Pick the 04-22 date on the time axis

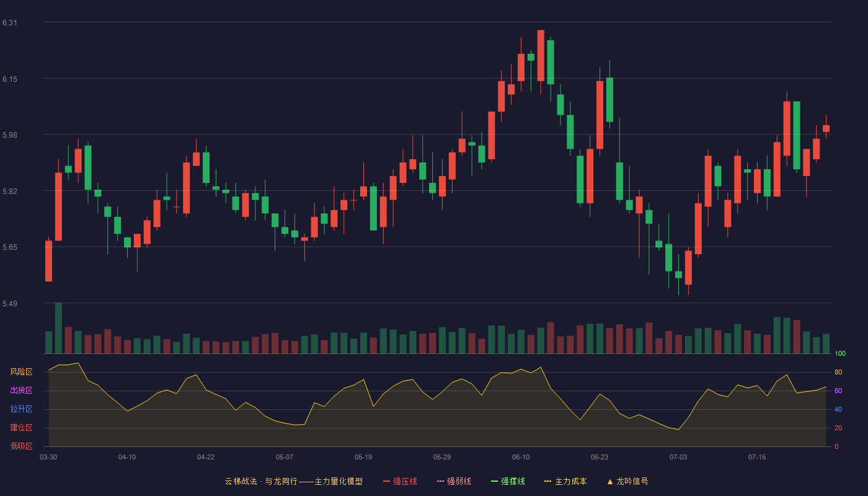tap(206, 457)
